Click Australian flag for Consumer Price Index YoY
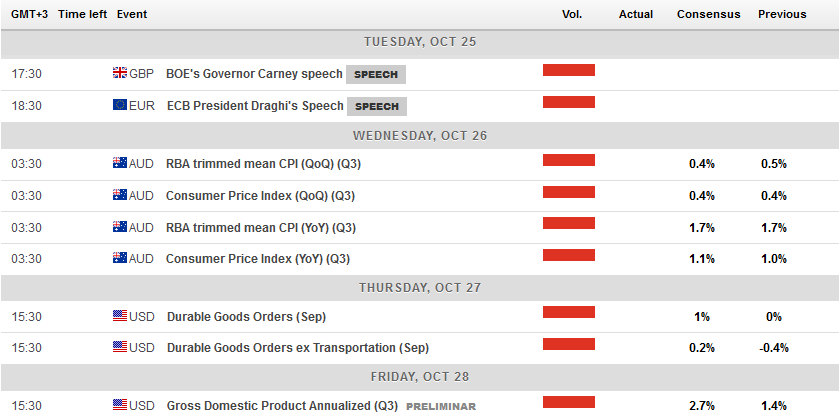Viewport: 840px width, 420px height. point(119,258)
